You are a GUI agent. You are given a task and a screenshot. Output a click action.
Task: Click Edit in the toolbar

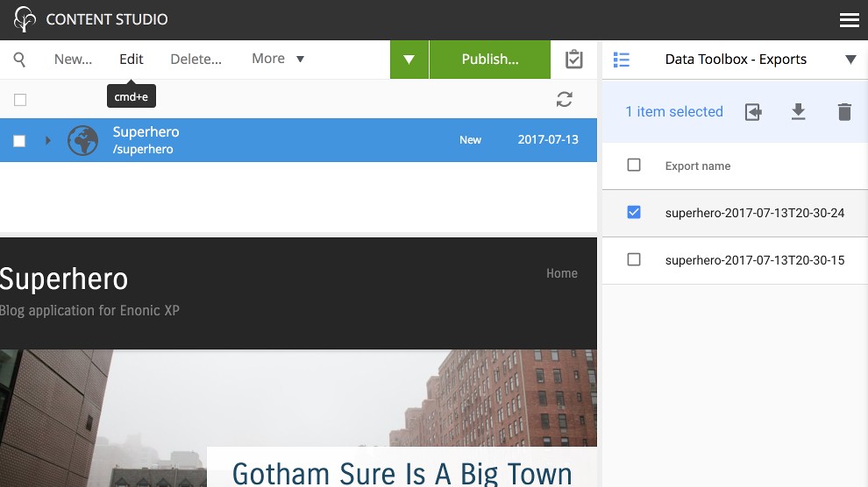click(132, 60)
